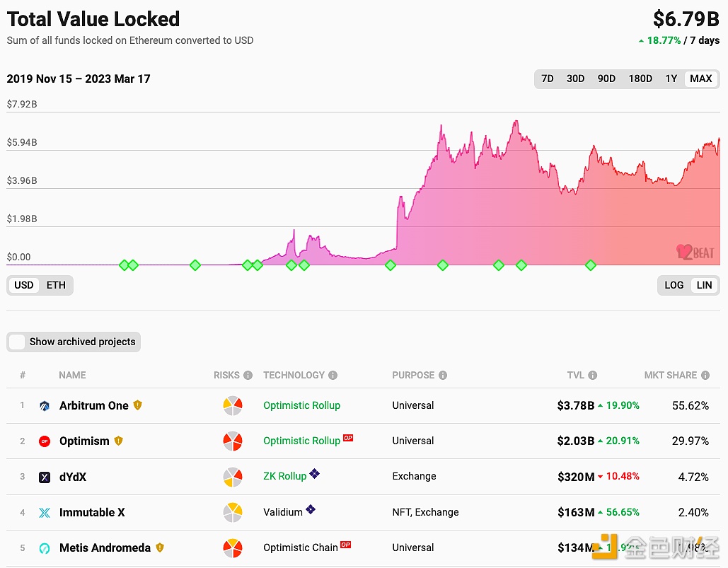This screenshot has height=568, width=728.
Task: Click the Immutable X logo
Action: (44, 512)
